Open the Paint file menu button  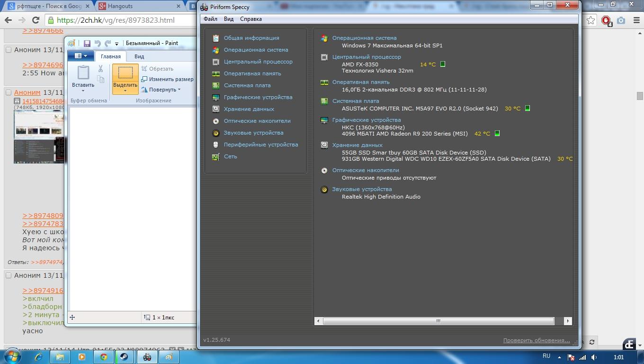pyautogui.click(x=80, y=56)
